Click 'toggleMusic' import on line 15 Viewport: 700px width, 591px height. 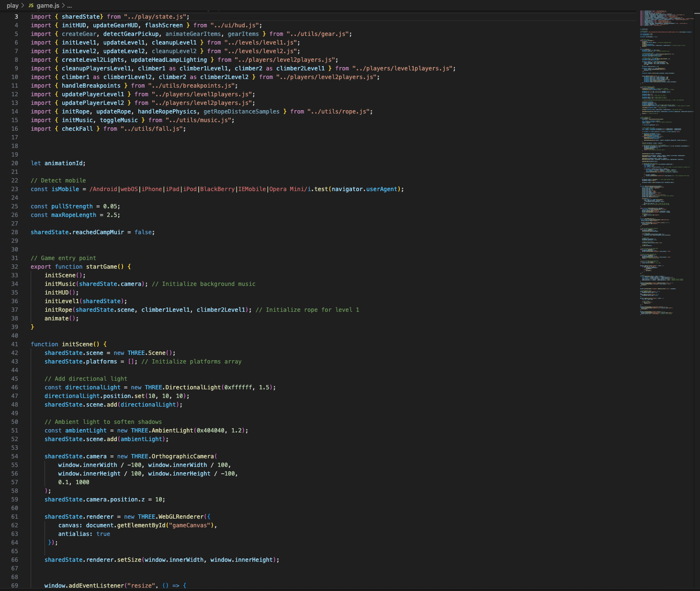click(x=119, y=120)
